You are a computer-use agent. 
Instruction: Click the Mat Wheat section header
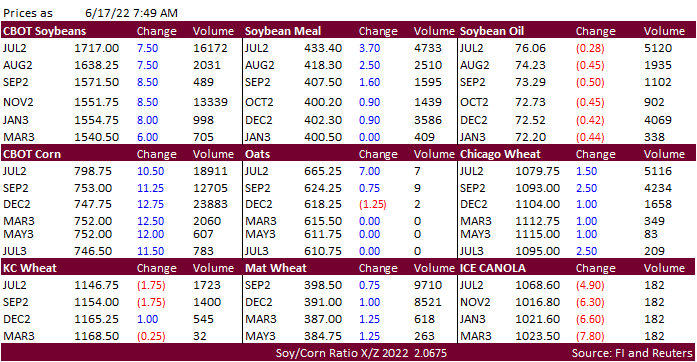tap(276, 268)
